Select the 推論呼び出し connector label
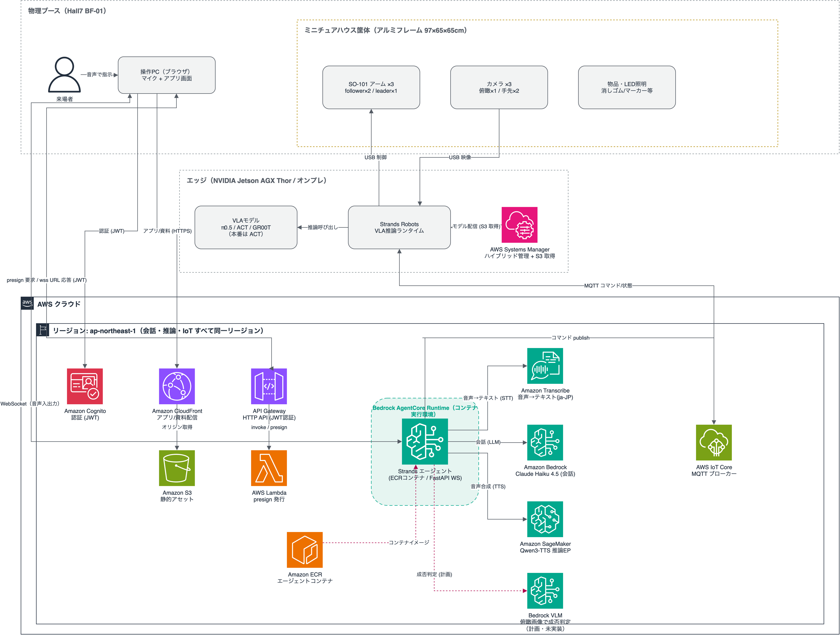This screenshot has height=635, width=840. point(322,227)
